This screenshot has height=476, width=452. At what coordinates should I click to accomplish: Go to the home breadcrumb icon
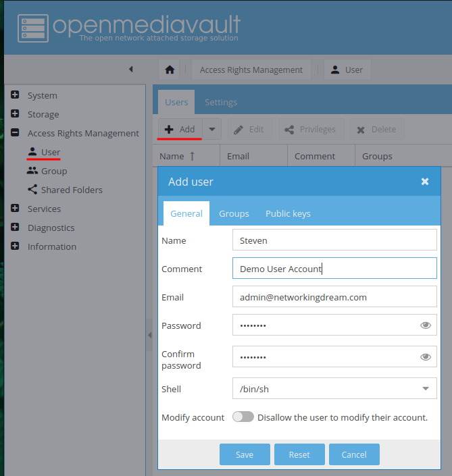click(170, 70)
